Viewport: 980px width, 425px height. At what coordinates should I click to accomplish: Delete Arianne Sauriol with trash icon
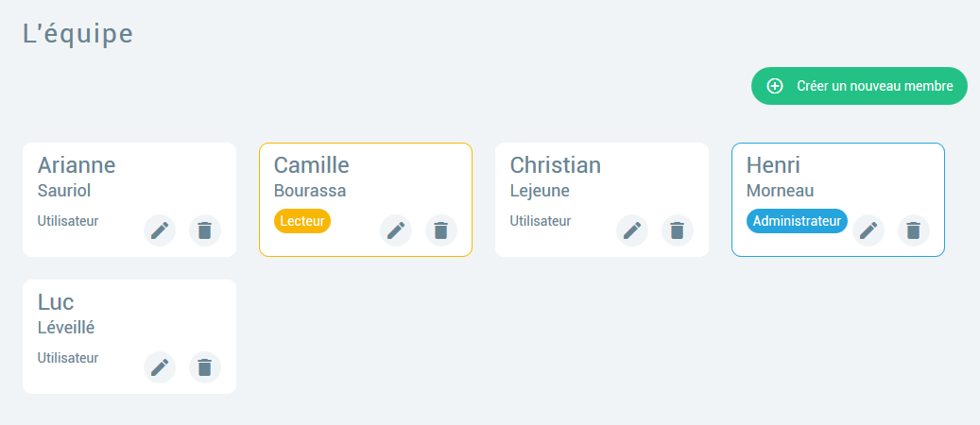point(205,230)
